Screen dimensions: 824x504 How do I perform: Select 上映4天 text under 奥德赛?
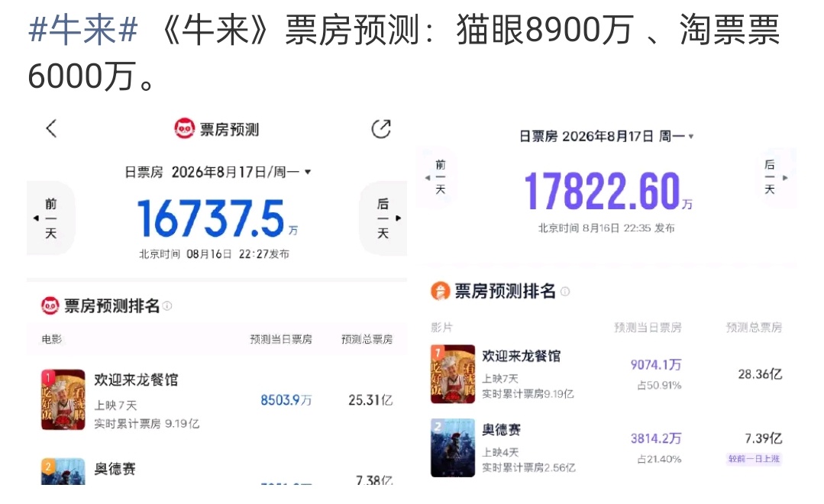point(500,452)
